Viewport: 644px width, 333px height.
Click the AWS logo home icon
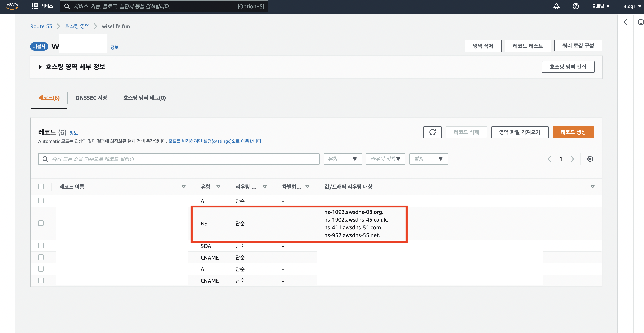pos(12,6)
